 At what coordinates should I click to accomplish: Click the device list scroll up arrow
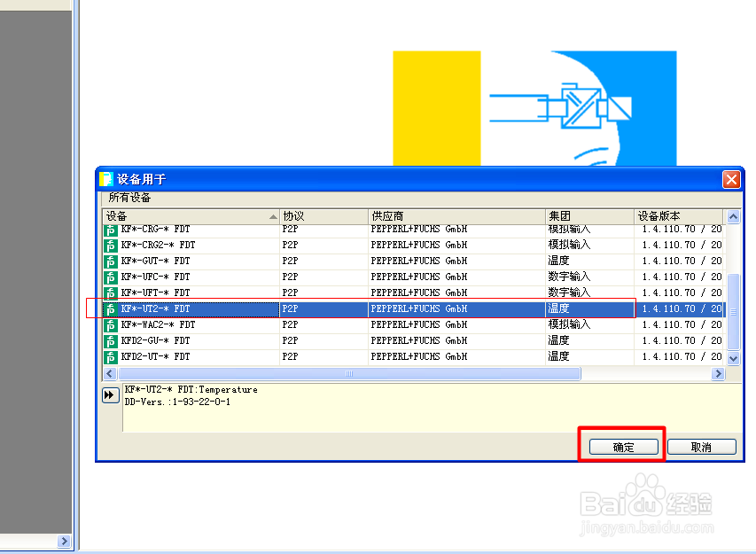point(733,217)
